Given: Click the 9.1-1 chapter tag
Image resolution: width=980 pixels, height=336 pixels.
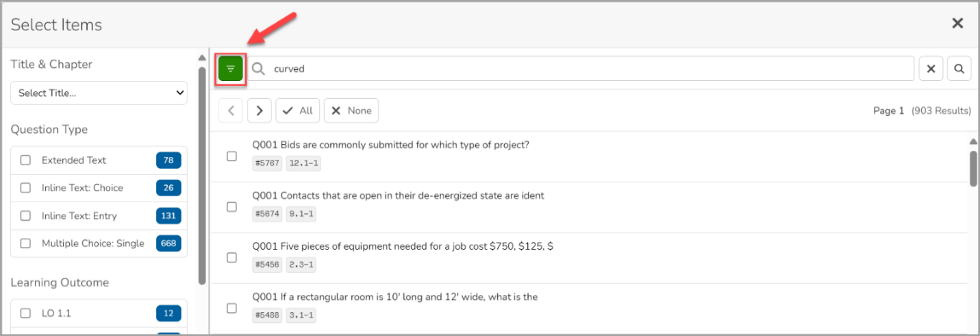Looking at the screenshot, I should coord(301,214).
